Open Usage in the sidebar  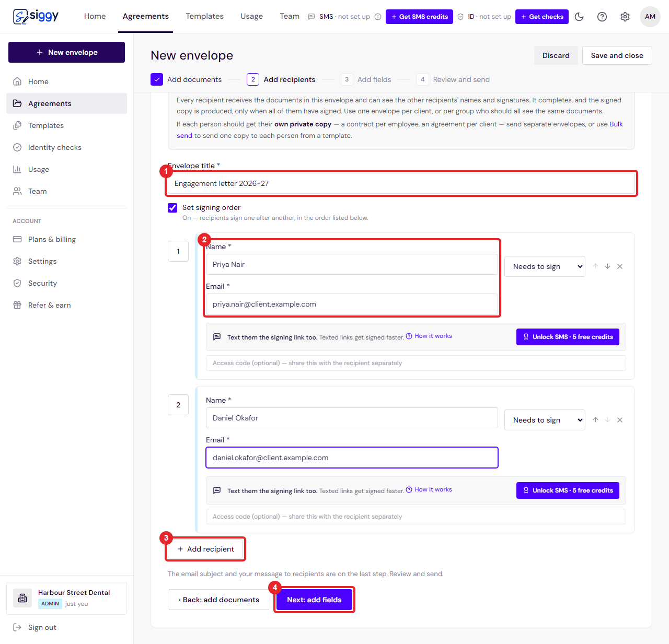tap(66, 169)
